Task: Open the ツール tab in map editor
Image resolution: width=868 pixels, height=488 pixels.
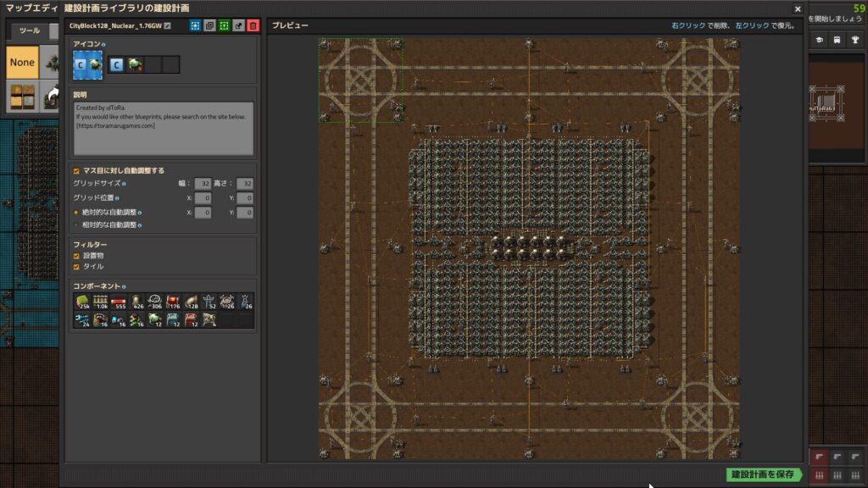Action: 30,31
